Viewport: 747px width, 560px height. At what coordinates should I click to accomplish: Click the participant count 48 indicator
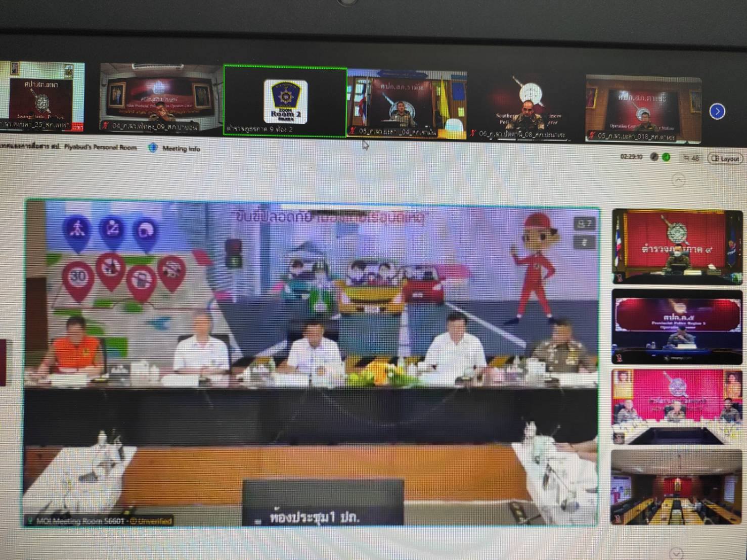click(x=691, y=158)
